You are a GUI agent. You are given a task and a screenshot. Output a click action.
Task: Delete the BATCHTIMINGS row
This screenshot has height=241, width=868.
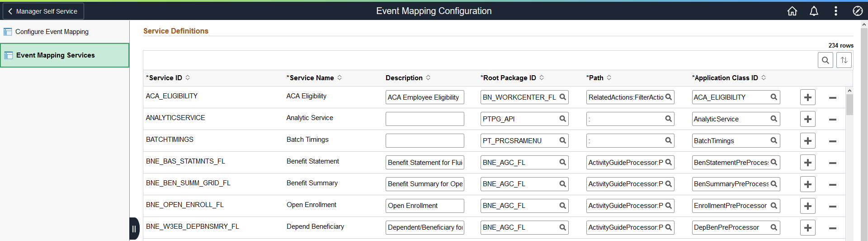click(832, 141)
